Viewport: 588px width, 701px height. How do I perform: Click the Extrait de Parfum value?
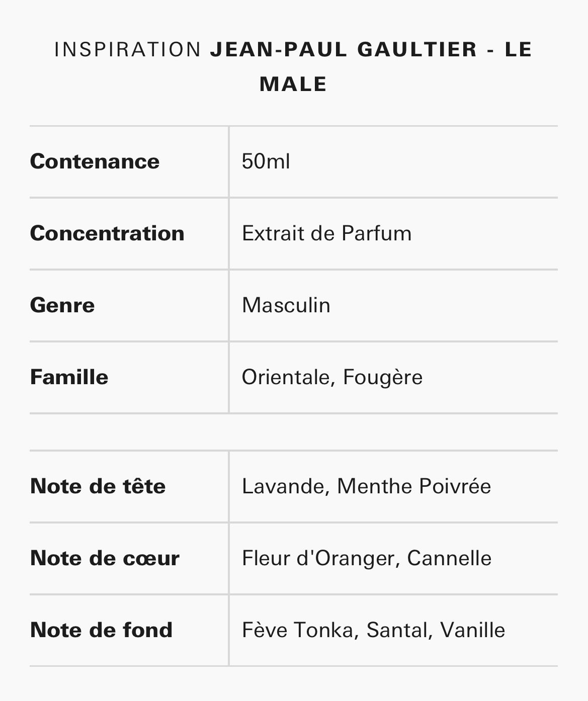coord(327,233)
